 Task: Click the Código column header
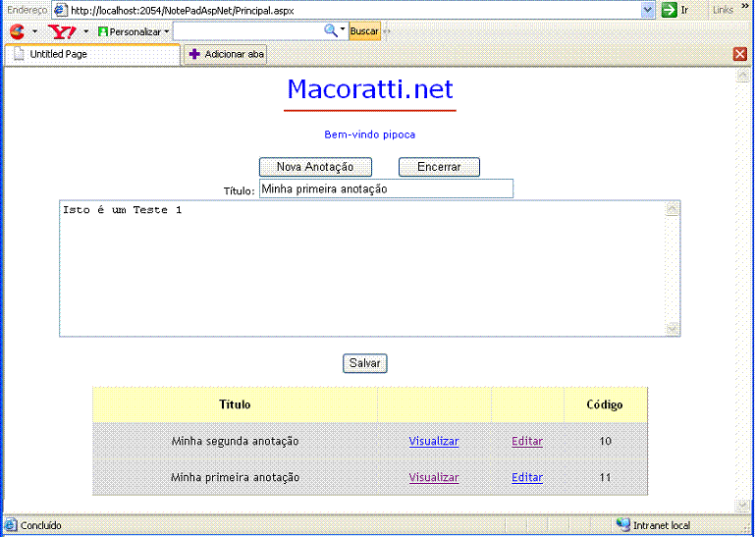coord(605,404)
